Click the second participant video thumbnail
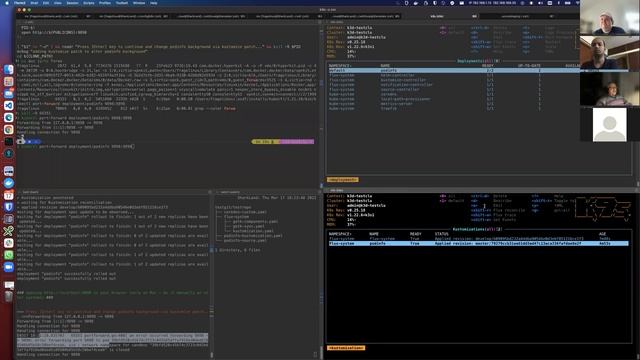Screen dimensions: 640x360 (x=610, y=53)
